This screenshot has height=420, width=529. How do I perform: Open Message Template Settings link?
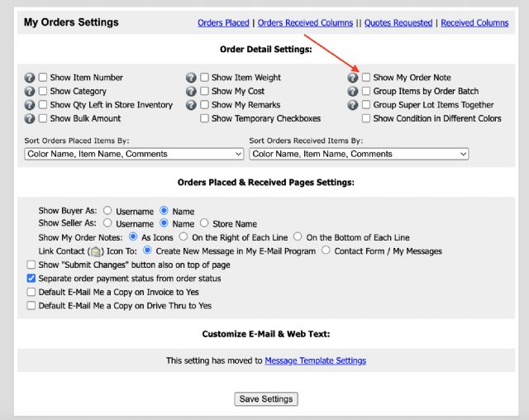click(315, 360)
